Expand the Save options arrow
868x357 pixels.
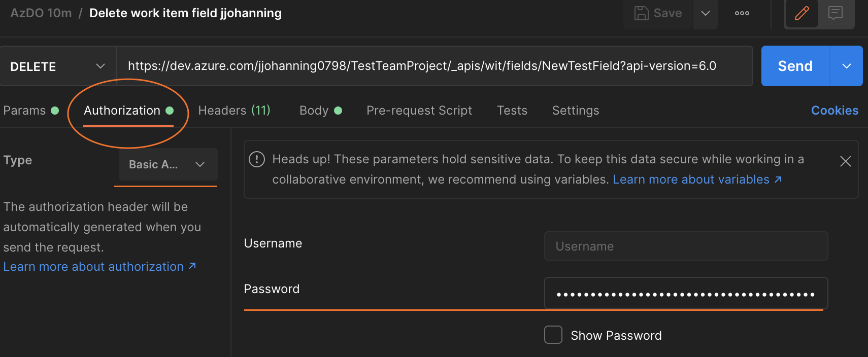(705, 13)
